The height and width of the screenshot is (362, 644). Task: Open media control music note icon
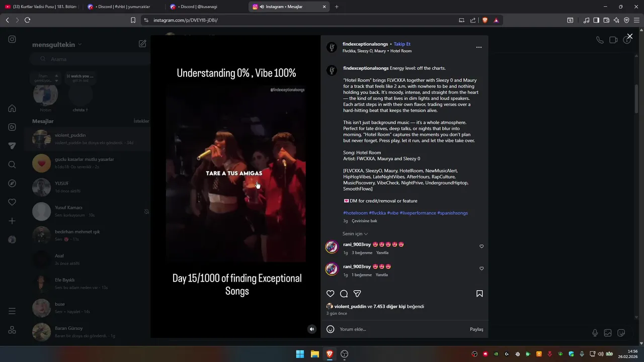point(586,20)
